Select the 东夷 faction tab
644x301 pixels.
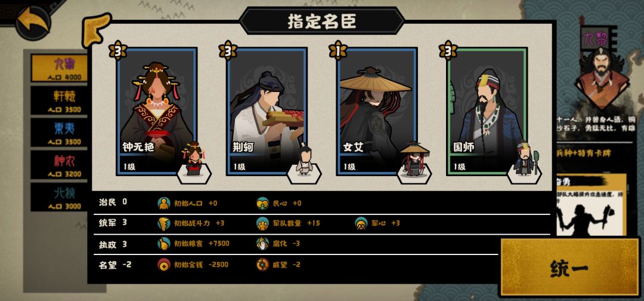[x=60, y=133]
